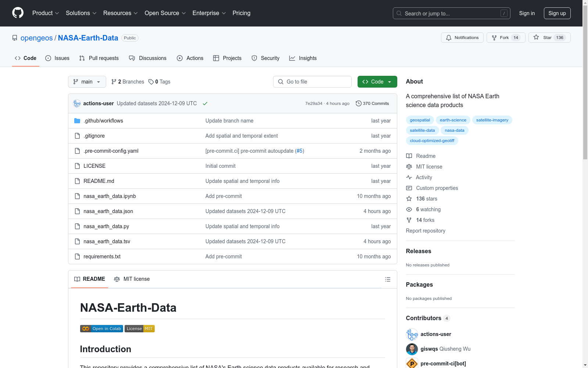The image size is (588, 368).
Task: Expand the Open Source menu
Action: (165, 13)
